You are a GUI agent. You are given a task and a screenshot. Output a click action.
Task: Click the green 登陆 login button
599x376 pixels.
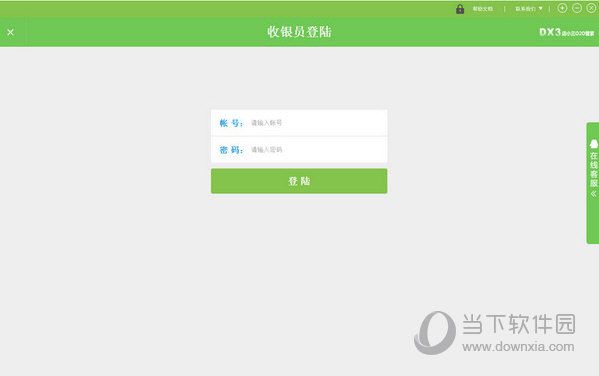pos(299,181)
